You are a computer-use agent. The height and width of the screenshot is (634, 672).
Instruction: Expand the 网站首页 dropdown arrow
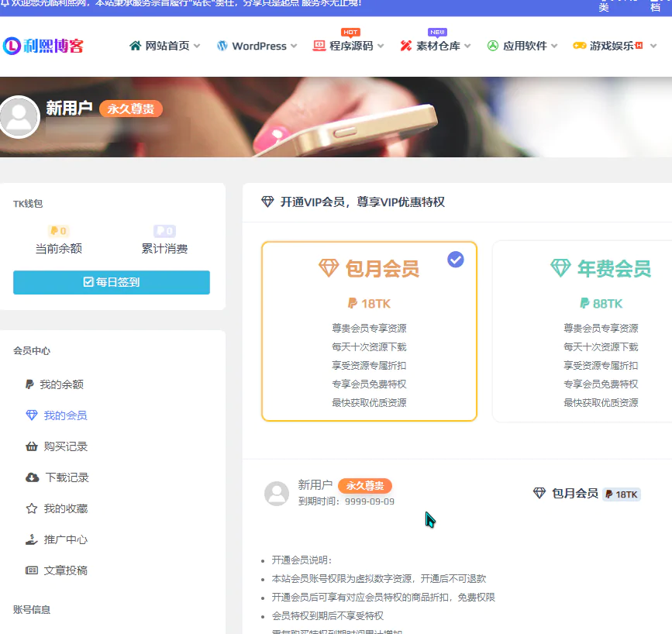click(x=197, y=46)
